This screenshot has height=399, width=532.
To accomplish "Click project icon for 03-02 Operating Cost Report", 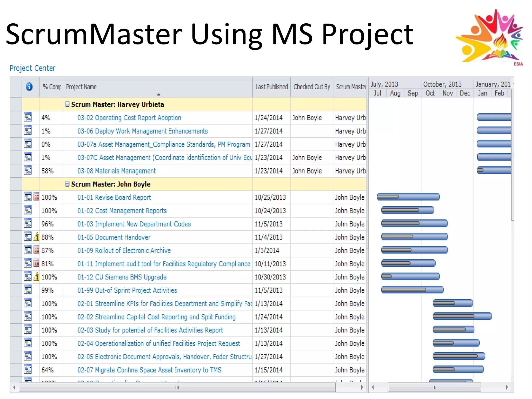I will (x=28, y=117).
